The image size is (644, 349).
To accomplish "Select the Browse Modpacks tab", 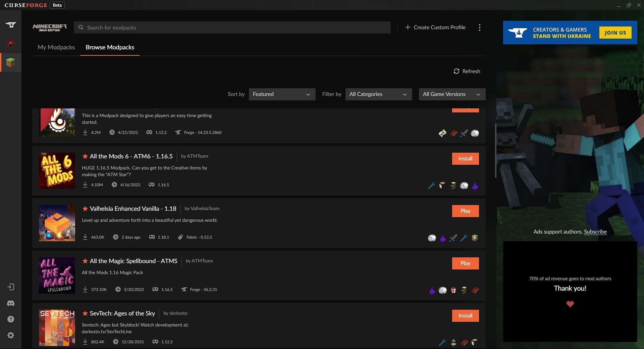I will [110, 47].
